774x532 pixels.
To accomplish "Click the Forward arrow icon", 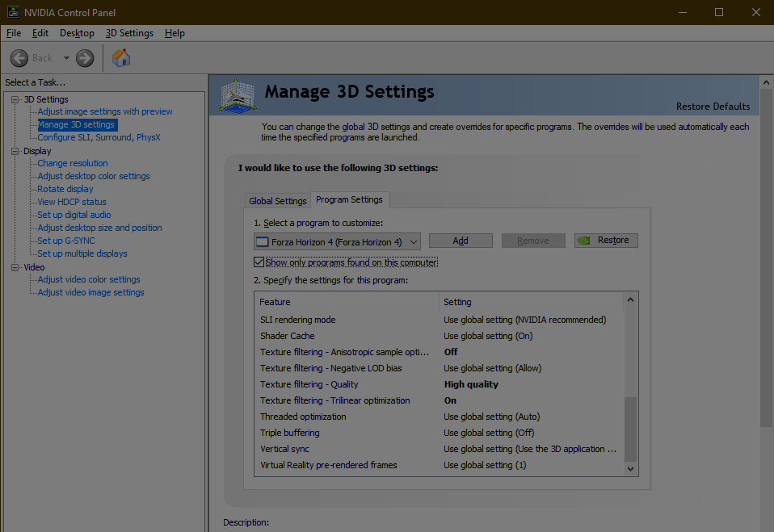I will coord(85,58).
